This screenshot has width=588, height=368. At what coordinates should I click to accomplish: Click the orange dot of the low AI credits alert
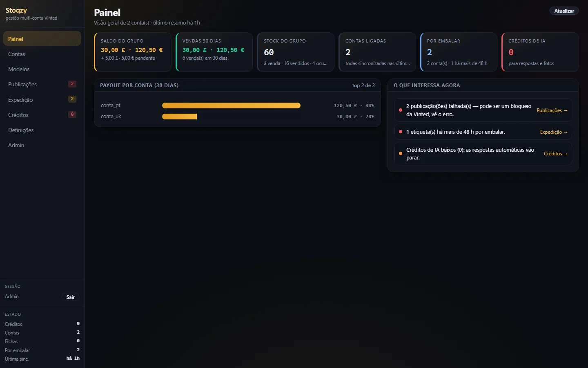[x=401, y=153]
